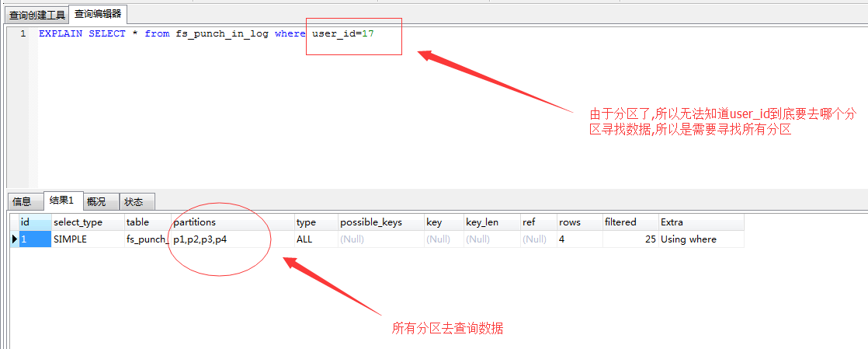Image resolution: width=868 pixels, height=349 pixels.
Task: Select the filtered value 25 cell
Action: pos(630,239)
